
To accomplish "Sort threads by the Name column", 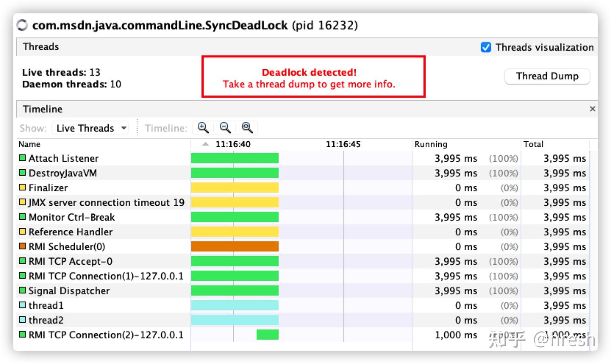I will [30, 144].
